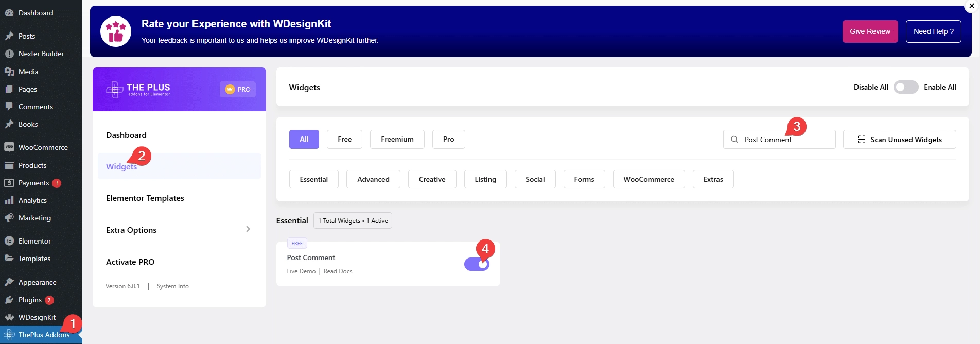The image size is (980, 344).
Task: Select the Freemium filter tab
Action: pyautogui.click(x=397, y=140)
